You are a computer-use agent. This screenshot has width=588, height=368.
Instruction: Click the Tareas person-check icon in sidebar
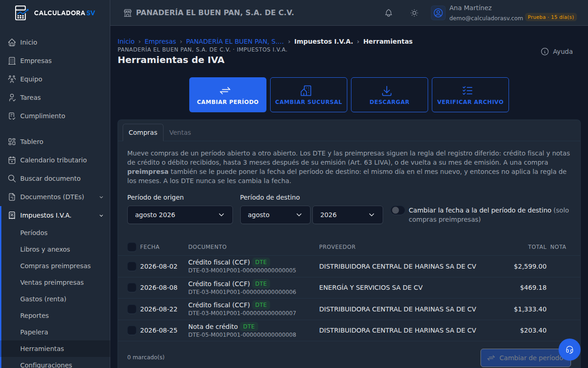tap(12, 98)
